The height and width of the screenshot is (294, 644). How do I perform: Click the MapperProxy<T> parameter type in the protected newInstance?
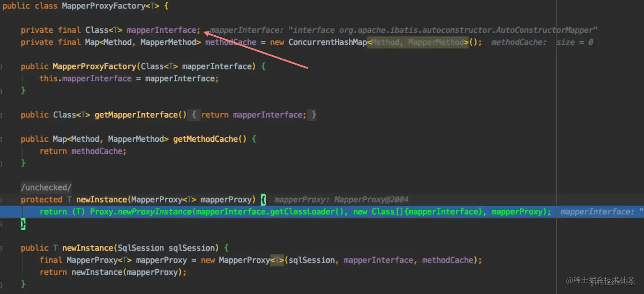point(164,200)
